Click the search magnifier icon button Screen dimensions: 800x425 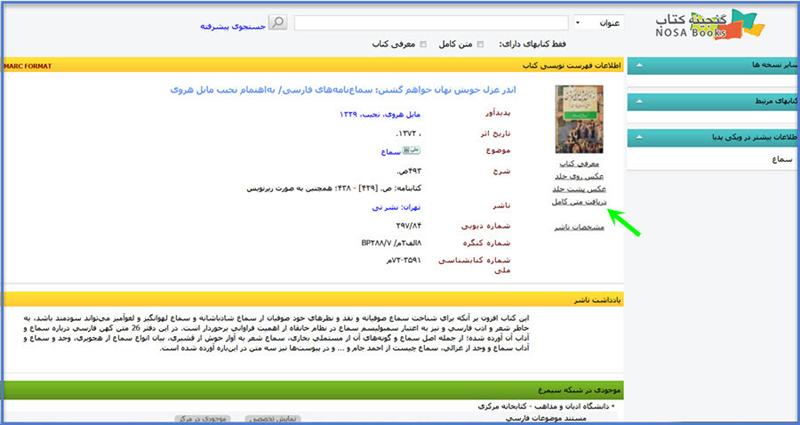coord(279,22)
